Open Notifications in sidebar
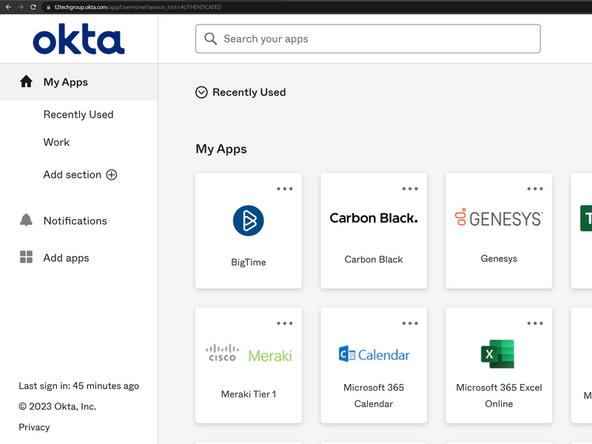 (75, 221)
